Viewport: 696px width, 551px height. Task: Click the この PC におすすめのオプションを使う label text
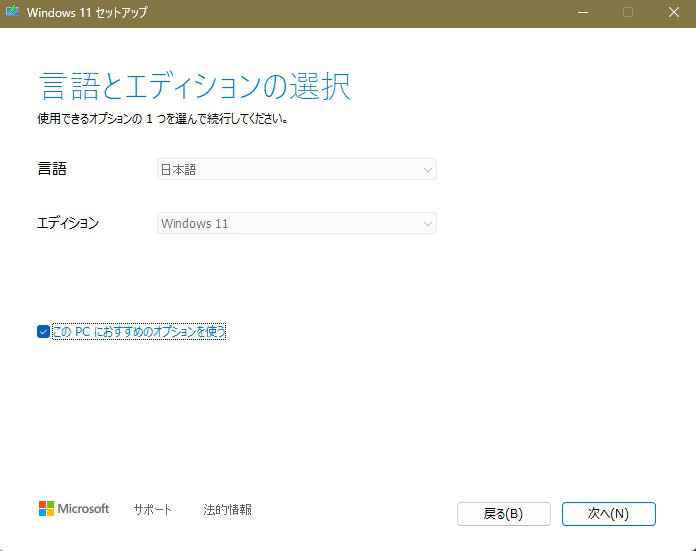coord(138,332)
